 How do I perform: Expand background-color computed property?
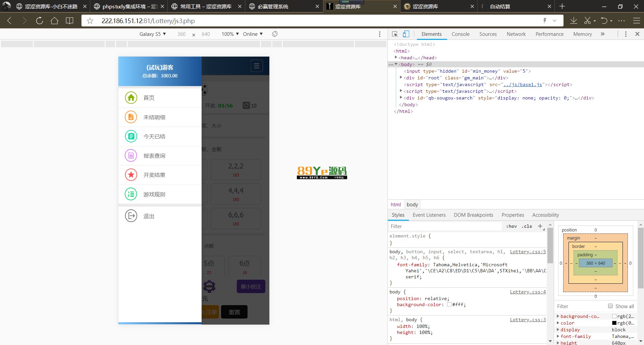[x=558, y=316]
